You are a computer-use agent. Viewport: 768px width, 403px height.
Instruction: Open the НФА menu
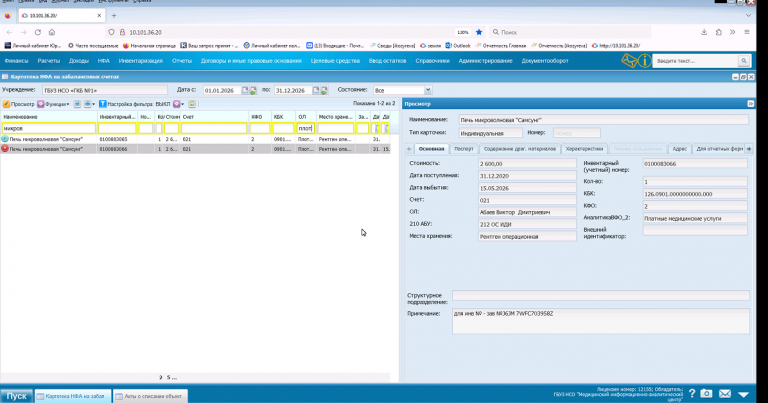point(103,61)
